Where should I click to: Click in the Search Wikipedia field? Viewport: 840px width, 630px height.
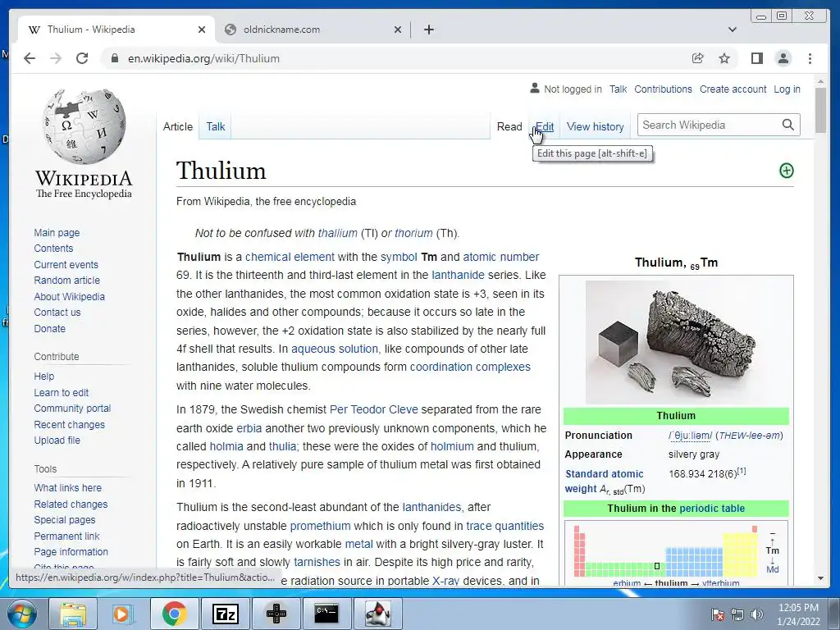(x=709, y=125)
